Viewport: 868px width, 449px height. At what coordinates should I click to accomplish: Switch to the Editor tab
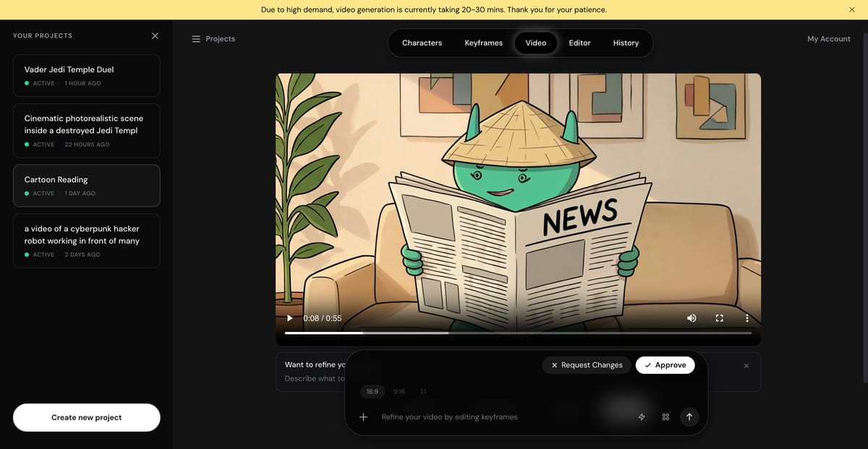click(579, 43)
